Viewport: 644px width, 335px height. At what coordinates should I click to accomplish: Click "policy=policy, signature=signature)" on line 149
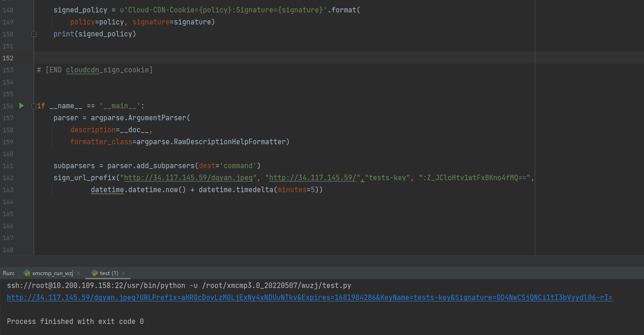click(x=143, y=22)
